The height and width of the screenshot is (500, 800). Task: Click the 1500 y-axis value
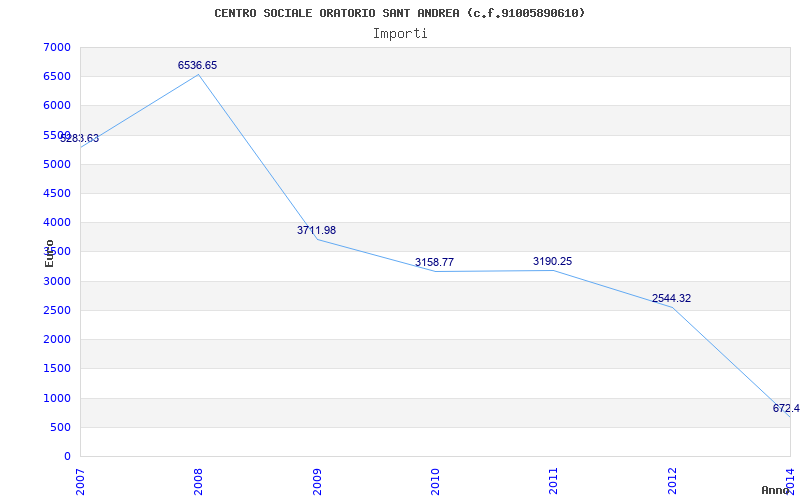[57, 368]
